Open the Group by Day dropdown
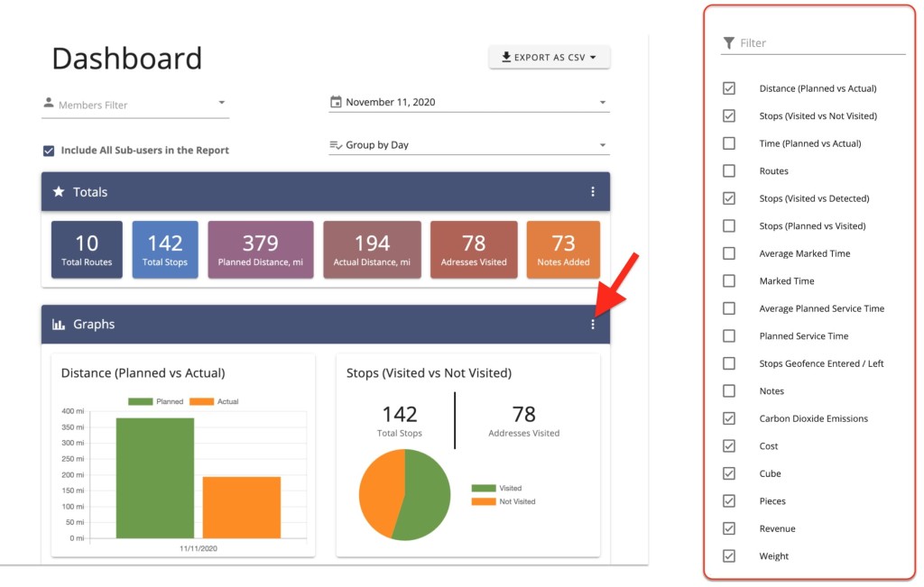Image resolution: width=924 pixels, height=587 pixels. point(603,143)
